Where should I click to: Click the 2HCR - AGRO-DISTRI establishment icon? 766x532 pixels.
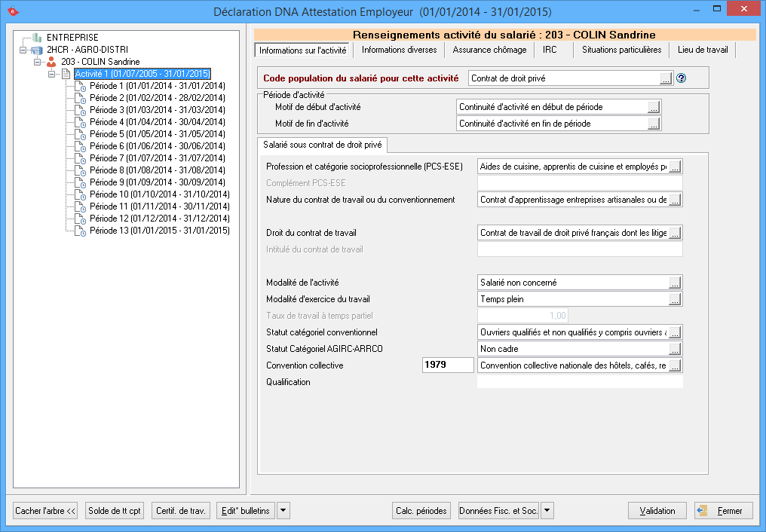coord(37,50)
